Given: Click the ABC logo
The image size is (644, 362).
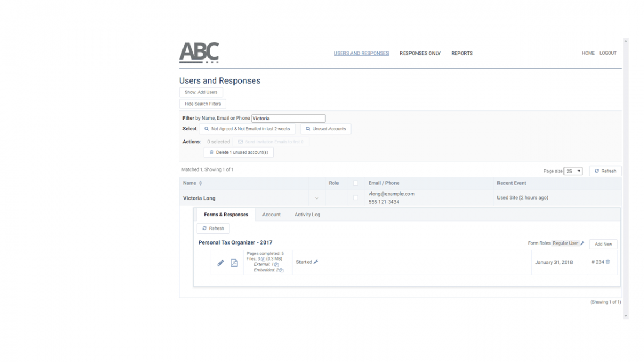Looking at the screenshot, I should click(x=199, y=53).
